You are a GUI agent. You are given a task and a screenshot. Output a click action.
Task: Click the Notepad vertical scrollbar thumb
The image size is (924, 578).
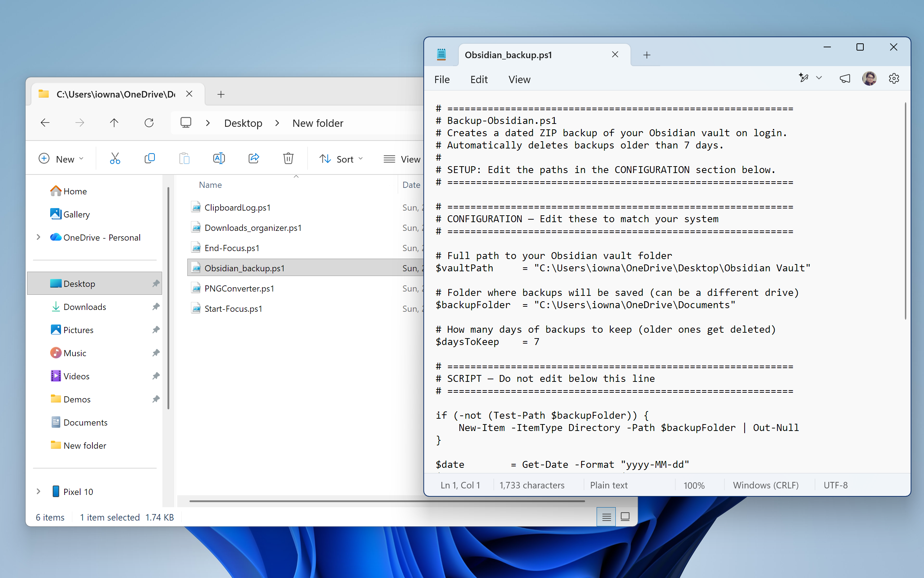pos(905,211)
